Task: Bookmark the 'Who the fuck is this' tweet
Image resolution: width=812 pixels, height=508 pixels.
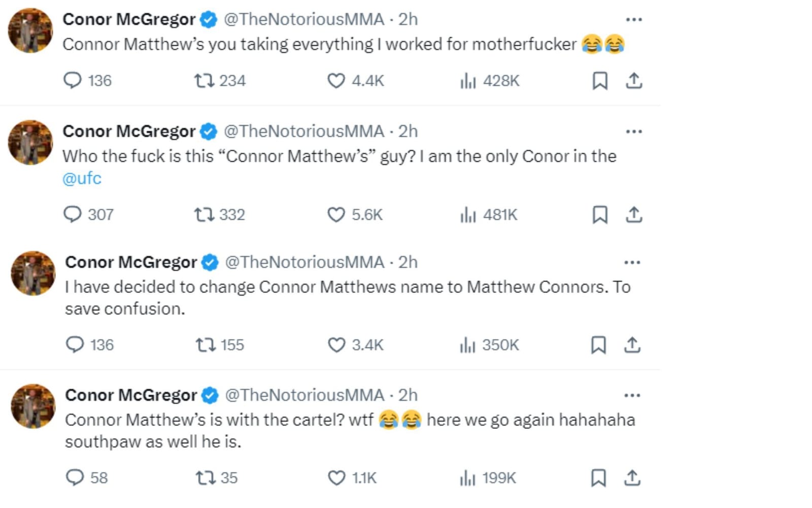Action: pos(601,214)
